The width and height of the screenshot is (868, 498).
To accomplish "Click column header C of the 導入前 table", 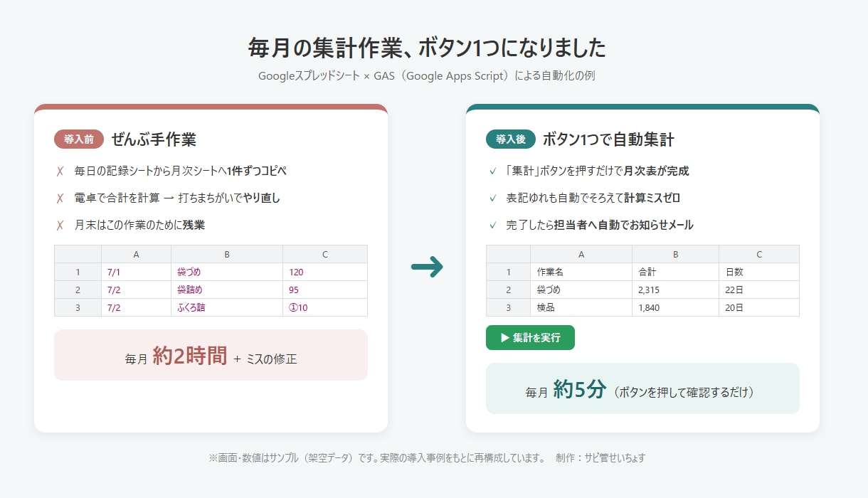I will tap(325, 254).
